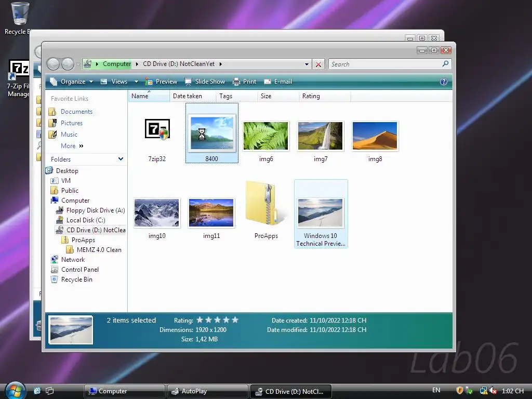Click the E-mail toolbar button
The image size is (532, 399).
click(278, 82)
